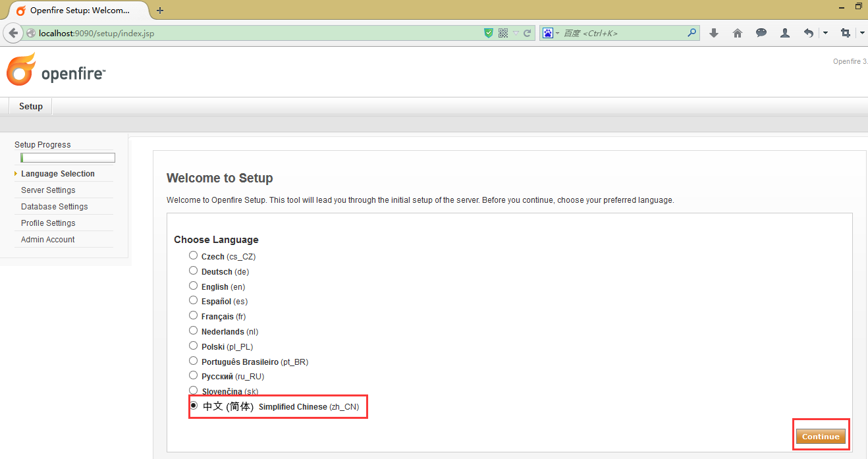The image size is (868, 459).
Task: Click Server Settings in the sidebar
Action: [x=48, y=190]
